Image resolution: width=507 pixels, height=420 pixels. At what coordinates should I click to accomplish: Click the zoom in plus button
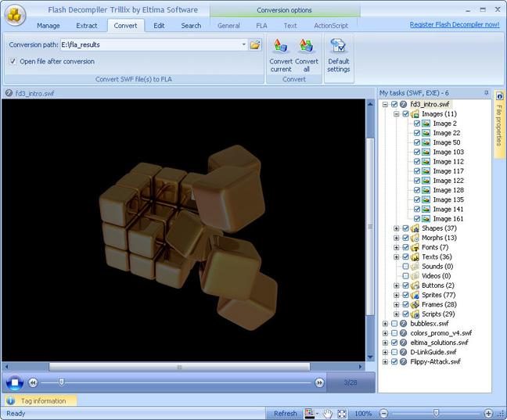tap(488, 413)
